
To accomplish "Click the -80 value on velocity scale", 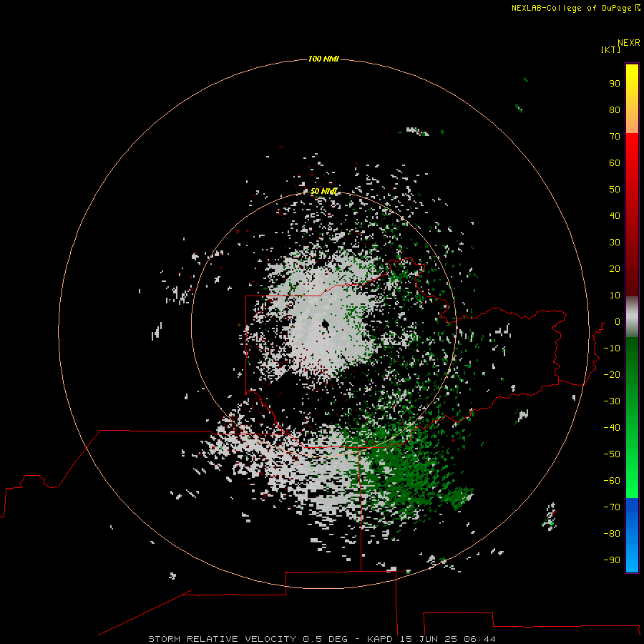I will (612, 534).
